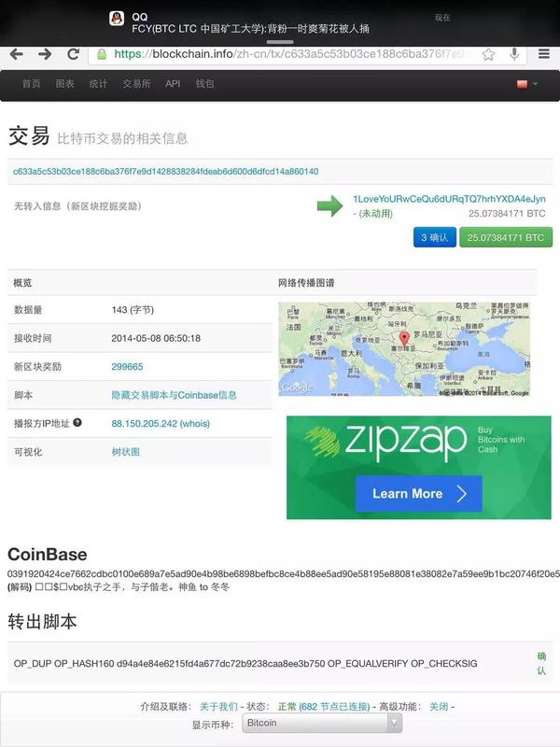Screen dimensions: 560x747
Task: Click the decoded 执子之手，与子偕老 text
Action: (x=129, y=587)
